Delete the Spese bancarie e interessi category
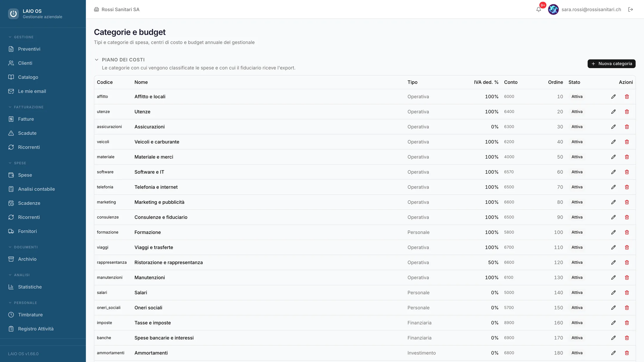Screen dimensions: 644x362 click(627, 338)
